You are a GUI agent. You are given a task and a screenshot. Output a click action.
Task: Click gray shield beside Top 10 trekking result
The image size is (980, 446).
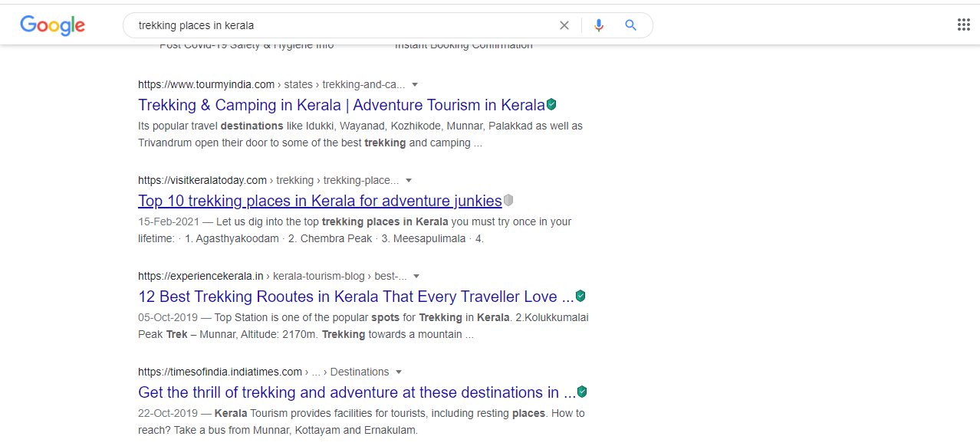[508, 200]
